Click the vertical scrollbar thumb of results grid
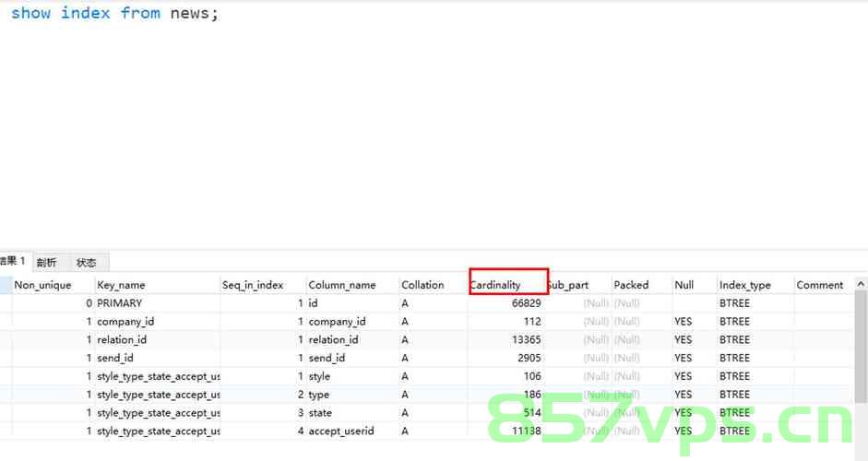This screenshot has height=461, width=868. 861,347
